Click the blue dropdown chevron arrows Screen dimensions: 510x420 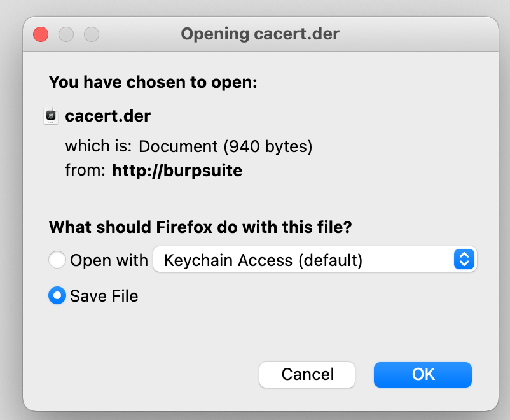pos(464,260)
